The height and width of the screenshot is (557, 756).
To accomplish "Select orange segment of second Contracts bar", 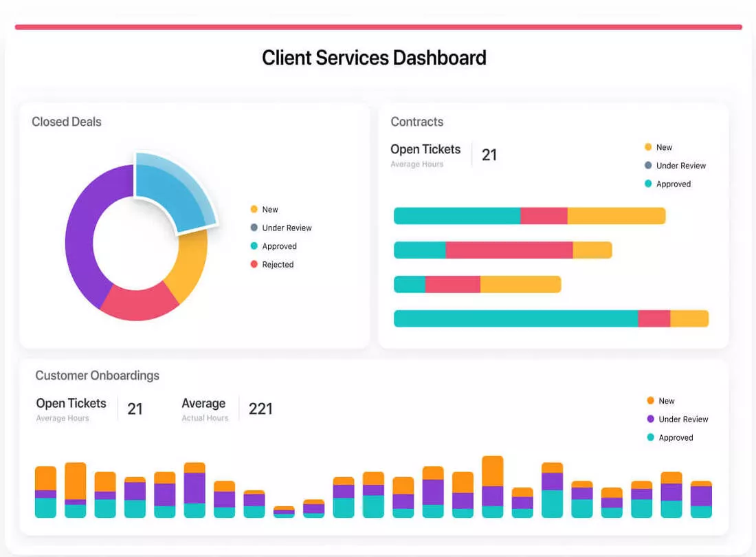I will tap(592, 250).
